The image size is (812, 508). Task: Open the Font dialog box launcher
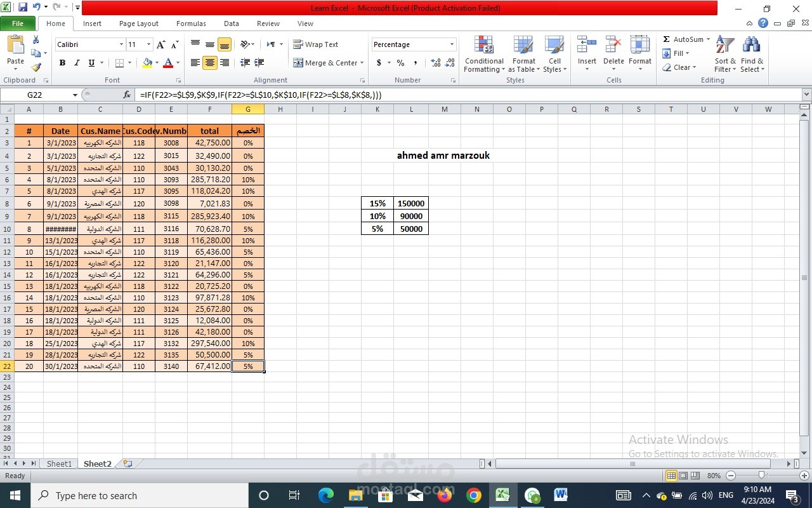[x=178, y=81]
